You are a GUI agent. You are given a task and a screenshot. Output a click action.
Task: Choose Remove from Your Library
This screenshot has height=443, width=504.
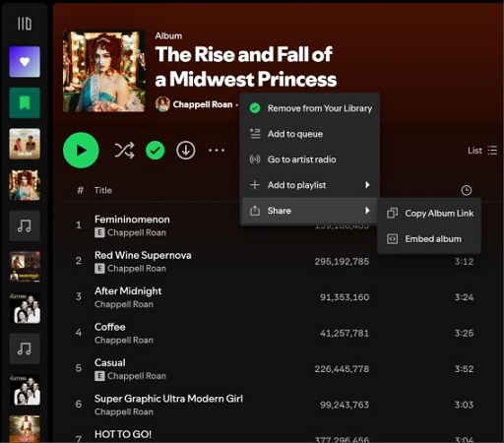point(310,108)
